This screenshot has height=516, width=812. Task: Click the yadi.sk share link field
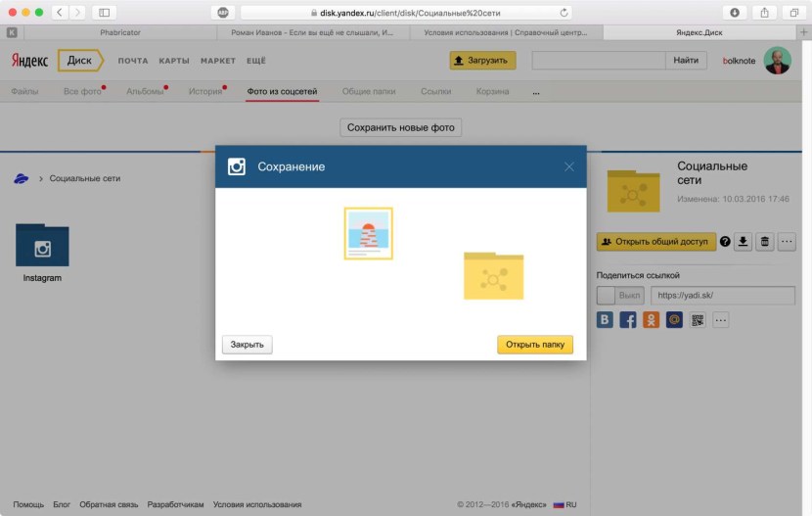tap(722, 296)
